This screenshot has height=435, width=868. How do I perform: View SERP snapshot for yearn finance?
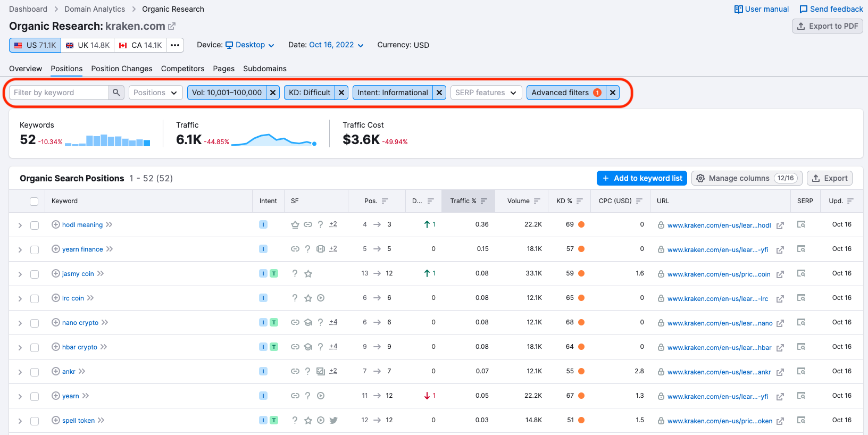pyautogui.click(x=801, y=249)
